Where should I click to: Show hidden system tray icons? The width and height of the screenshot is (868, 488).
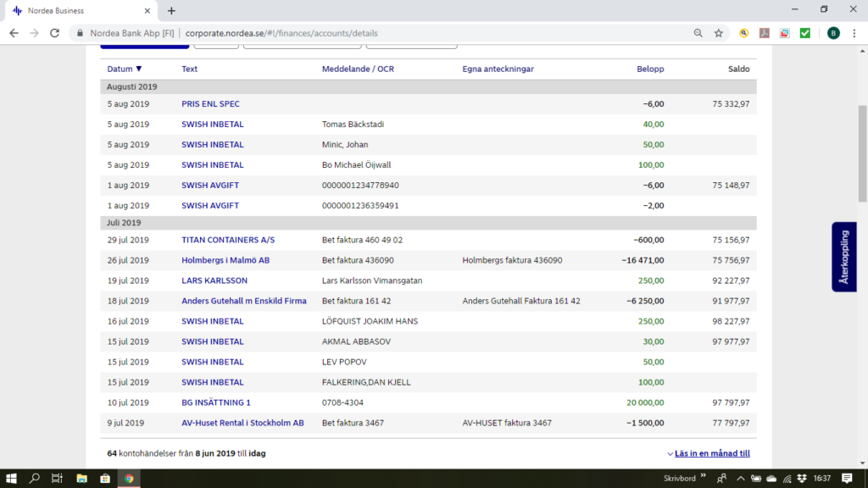pos(740,479)
